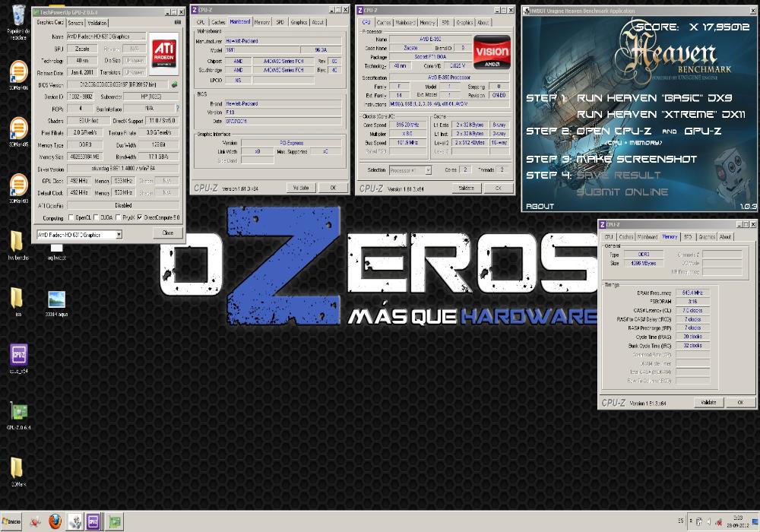Click the ES language indicator in tray

(x=680, y=521)
